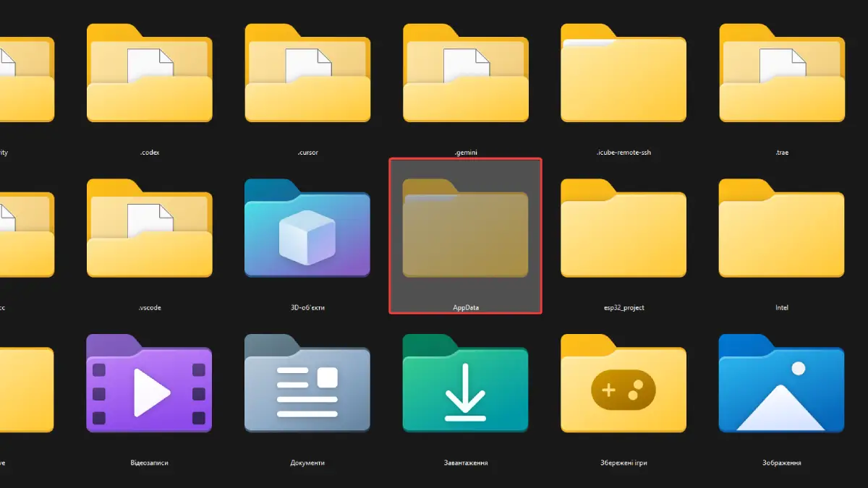This screenshot has width=868, height=488.
Task: Click the 'esp32_project' name label text
Action: click(624, 308)
